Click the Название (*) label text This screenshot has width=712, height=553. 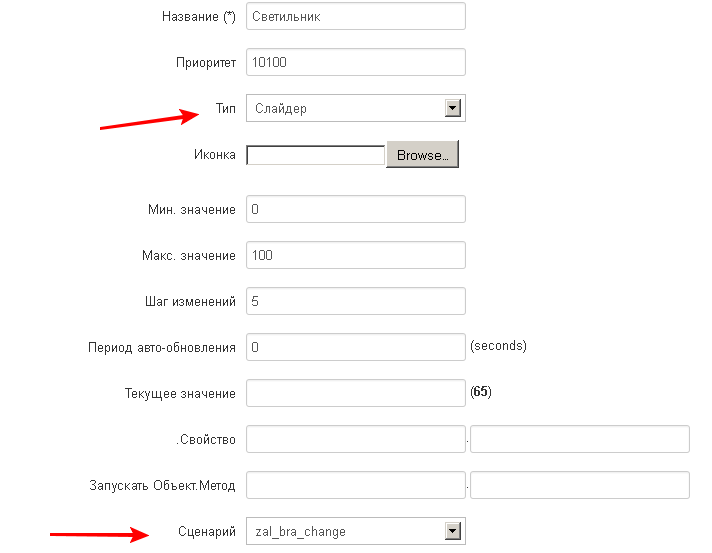coord(199,17)
